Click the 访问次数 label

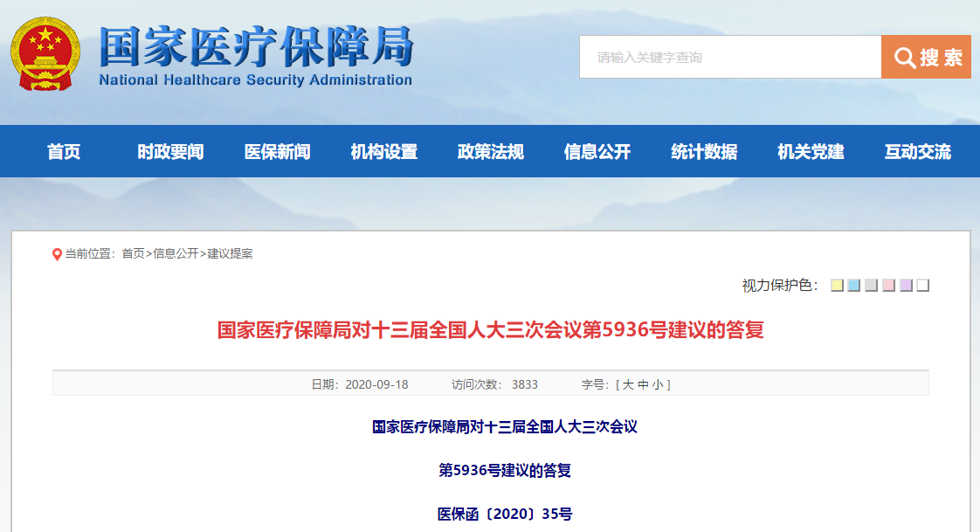click(476, 384)
